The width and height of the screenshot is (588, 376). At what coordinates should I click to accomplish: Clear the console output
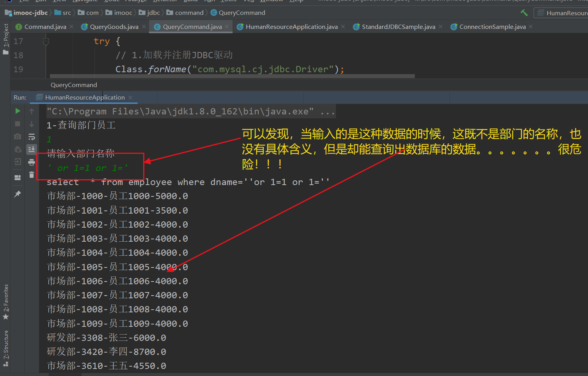(32, 175)
